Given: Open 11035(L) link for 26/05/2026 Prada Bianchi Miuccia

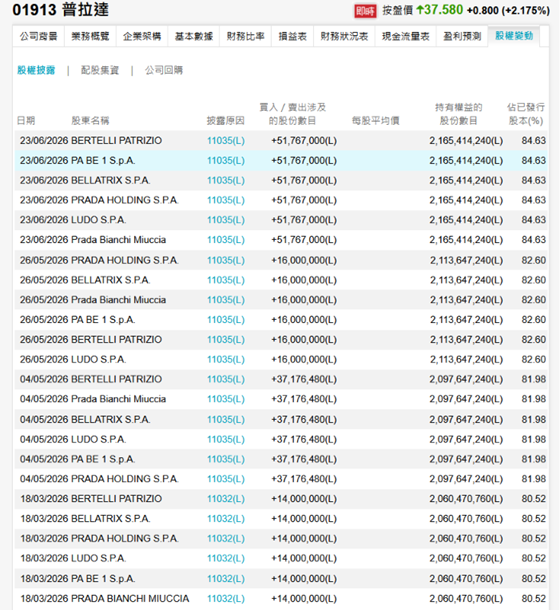Looking at the screenshot, I should click(226, 300).
